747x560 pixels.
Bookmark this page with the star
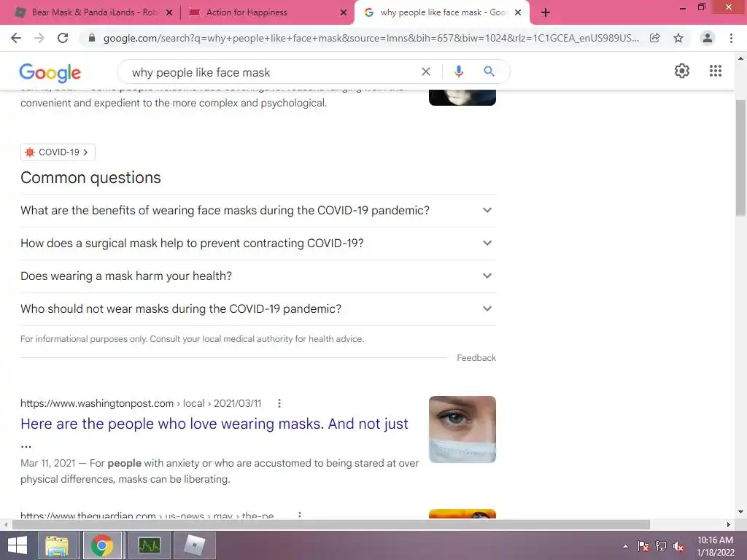pyautogui.click(x=678, y=38)
